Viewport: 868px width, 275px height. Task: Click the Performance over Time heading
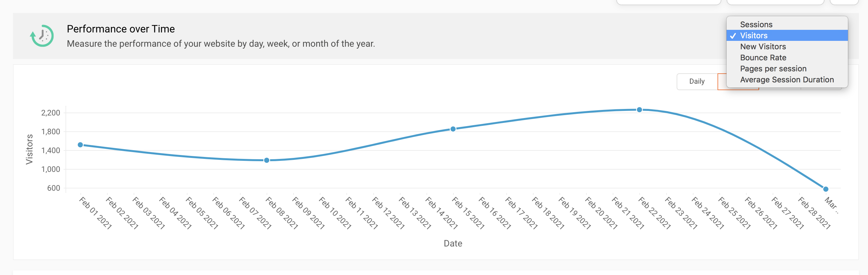[121, 29]
